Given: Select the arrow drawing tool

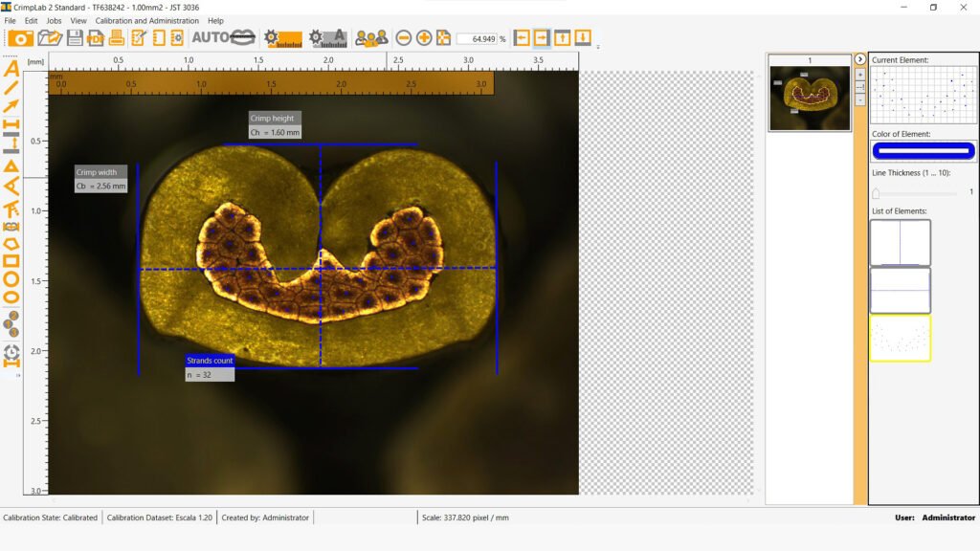Looking at the screenshot, I should (x=11, y=105).
